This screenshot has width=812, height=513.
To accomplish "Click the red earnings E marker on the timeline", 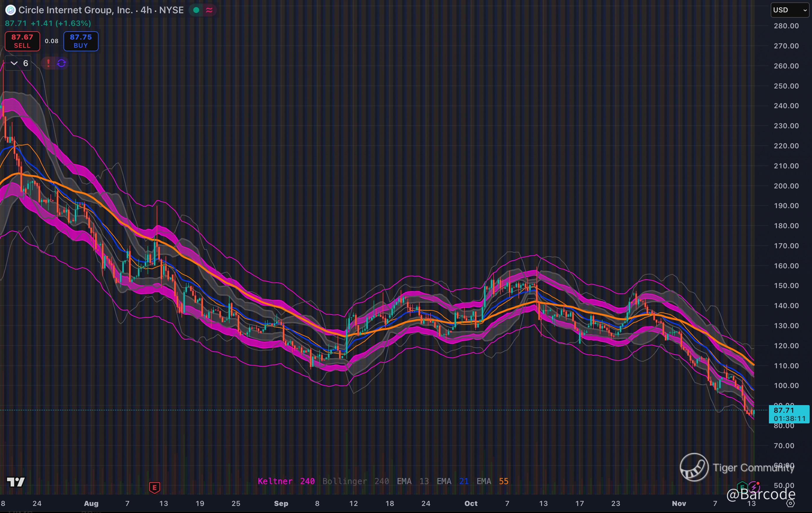I will (154, 487).
